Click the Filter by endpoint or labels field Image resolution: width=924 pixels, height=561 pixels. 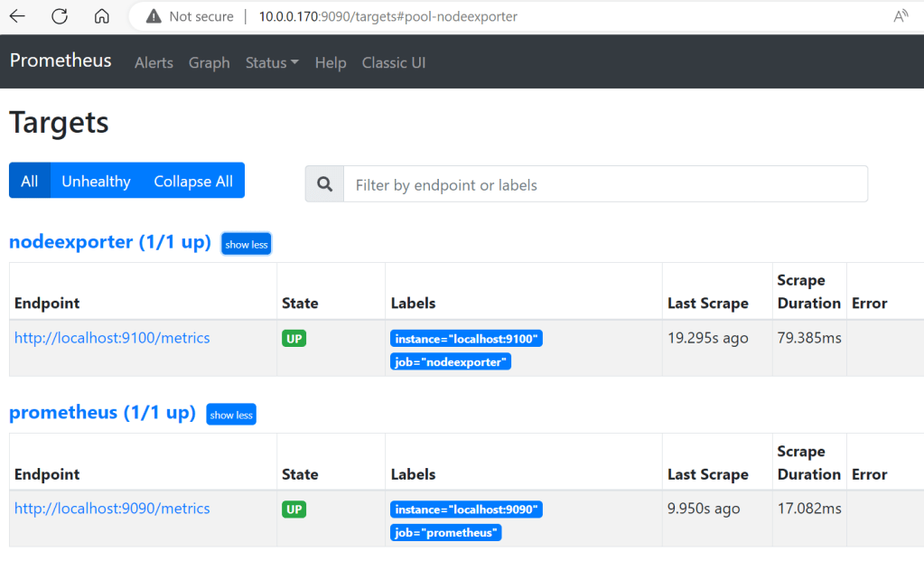pyautogui.click(x=605, y=184)
